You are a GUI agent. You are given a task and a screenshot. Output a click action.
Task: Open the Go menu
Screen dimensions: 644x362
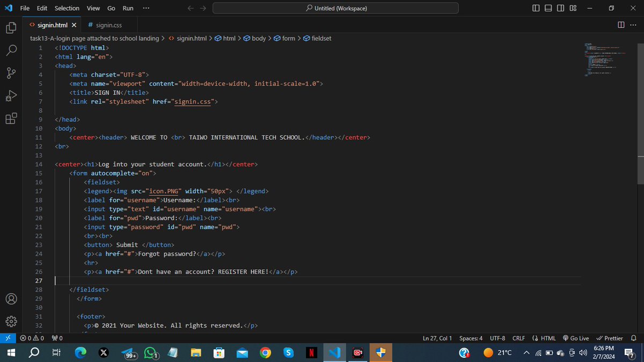[x=111, y=8]
